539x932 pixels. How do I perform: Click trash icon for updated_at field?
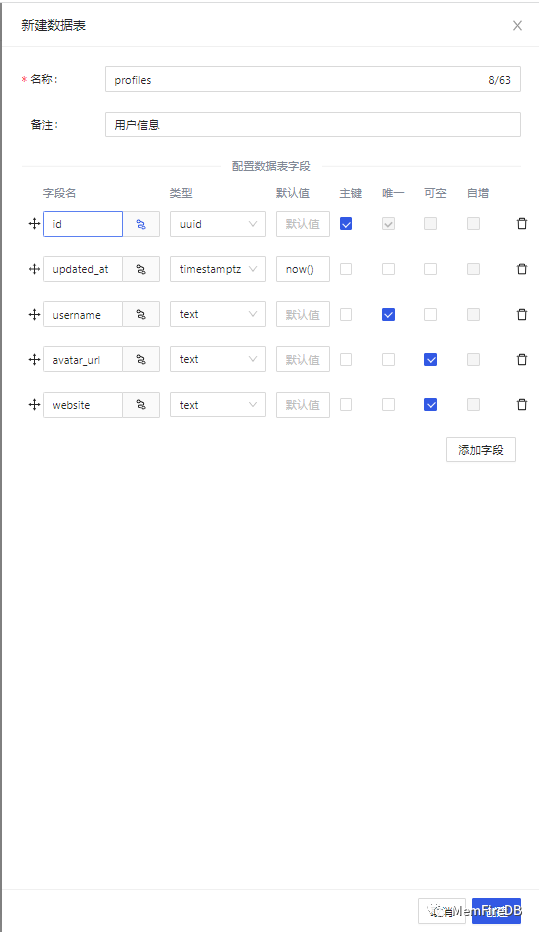click(522, 269)
